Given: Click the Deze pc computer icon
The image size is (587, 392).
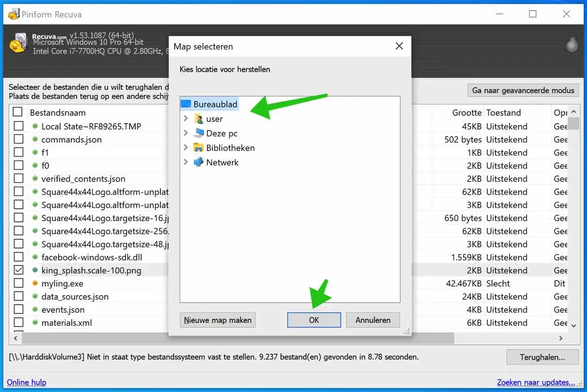Looking at the screenshot, I should pos(199,133).
